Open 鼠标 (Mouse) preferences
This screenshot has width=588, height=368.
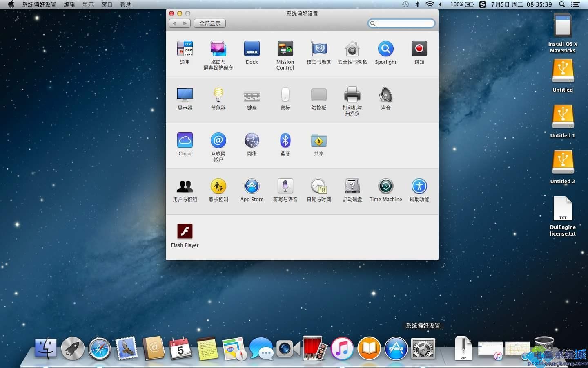(x=285, y=94)
